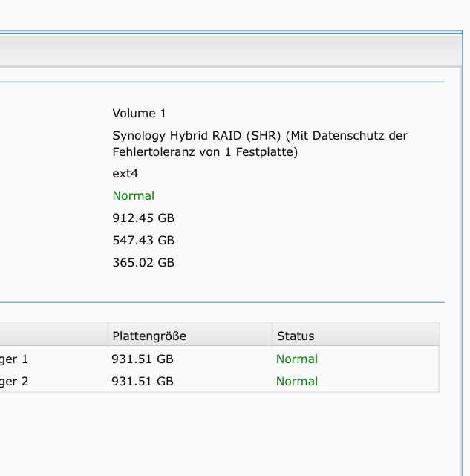Select the 547.43 GB value
Viewport: 470px width, 476px height.
[143, 241]
